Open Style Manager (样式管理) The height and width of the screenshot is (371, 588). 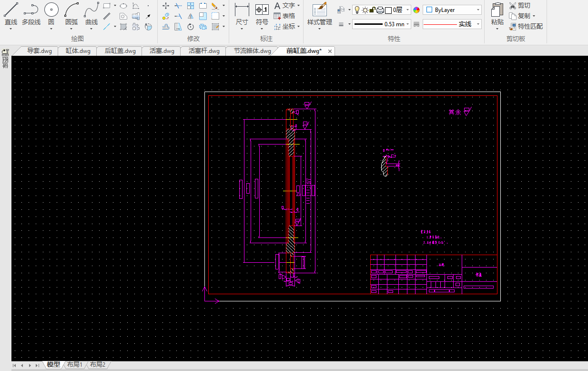point(319,13)
